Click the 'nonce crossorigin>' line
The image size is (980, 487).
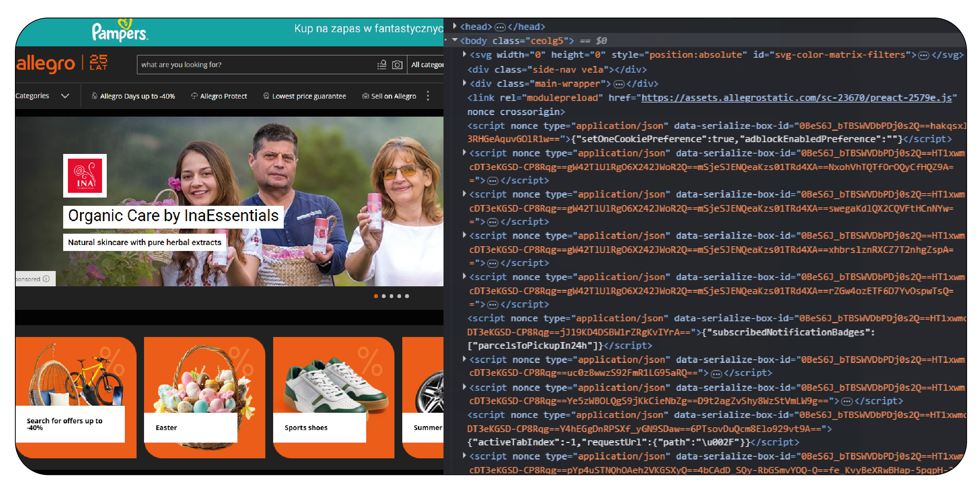[x=516, y=112]
